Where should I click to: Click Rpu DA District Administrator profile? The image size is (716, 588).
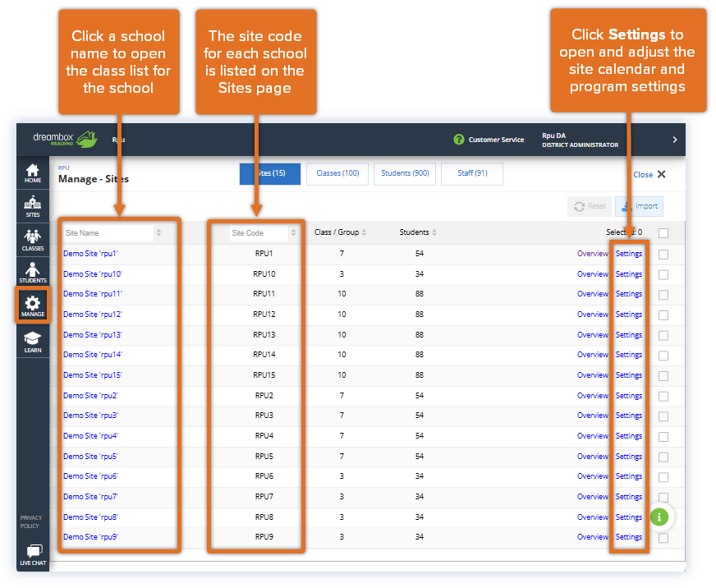coord(580,140)
